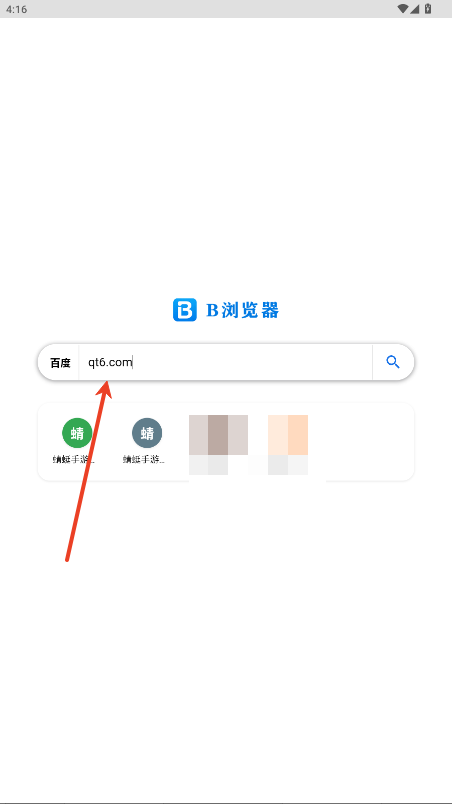Screen dimensions: 452x804
Task: Tap the B浏览器 title text
Action: click(242, 310)
